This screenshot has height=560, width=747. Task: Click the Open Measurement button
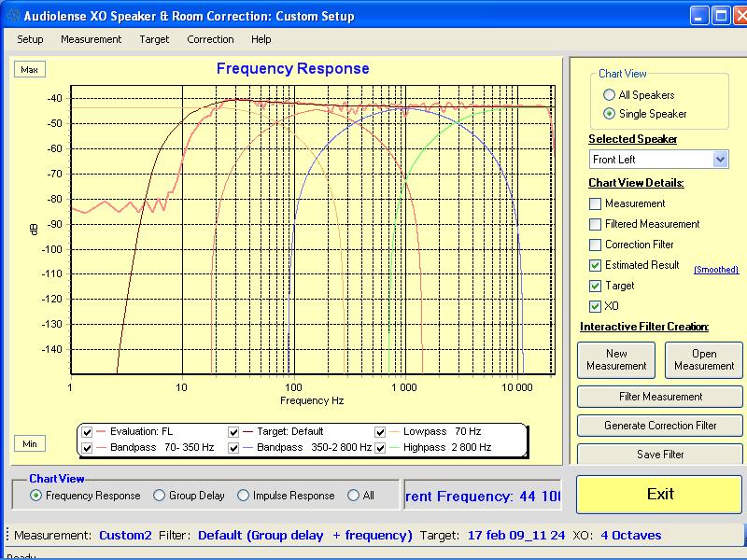pyautogui.click(x=704, y=360)
